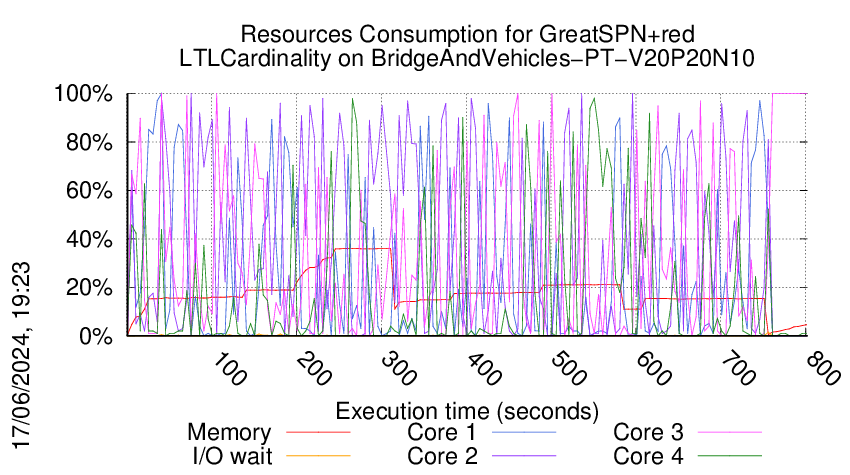Click the red memory plateau near 36%

(x=363, y=249)
